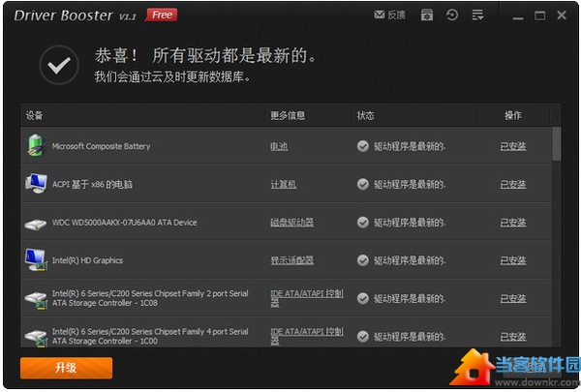Click the WDC WD5000AAKX disk drive icon

(x=36, y=224)
